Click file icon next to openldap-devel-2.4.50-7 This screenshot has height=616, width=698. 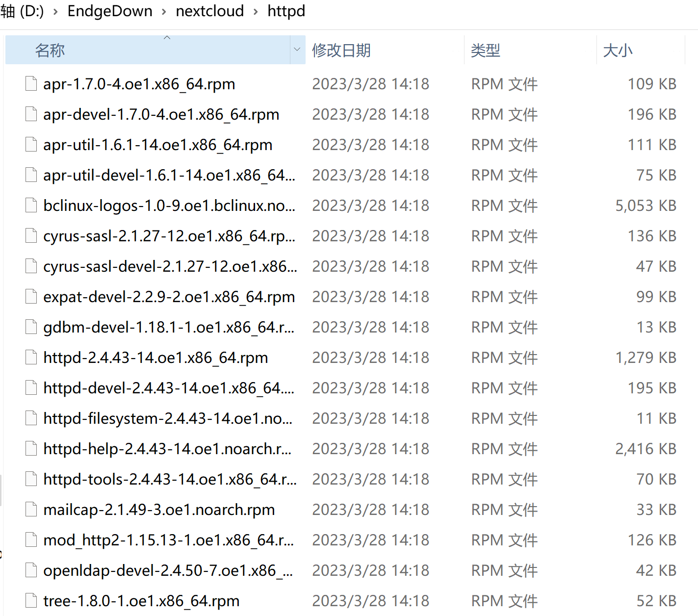tap(31, 570)
